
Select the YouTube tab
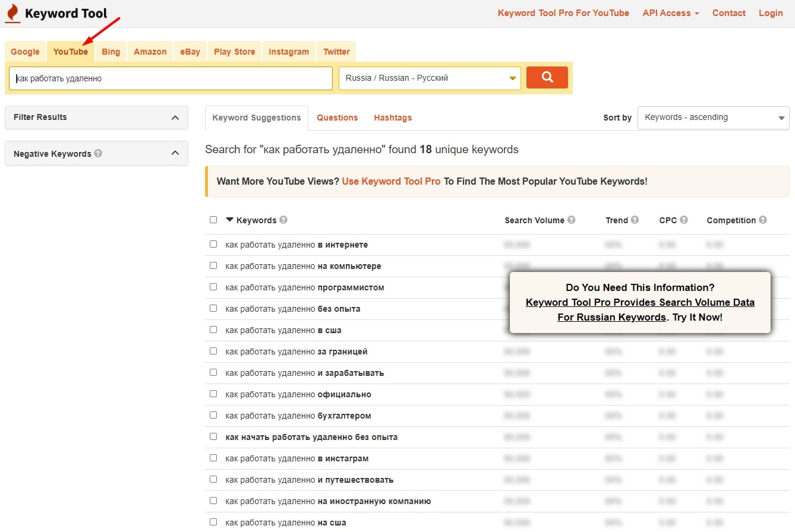(x=71, y=52)
